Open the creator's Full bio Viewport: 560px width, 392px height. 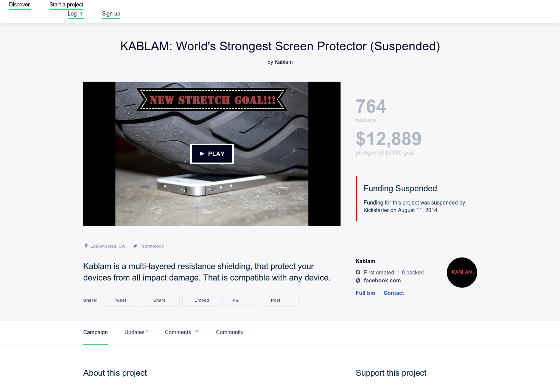[x=365, y=293]
